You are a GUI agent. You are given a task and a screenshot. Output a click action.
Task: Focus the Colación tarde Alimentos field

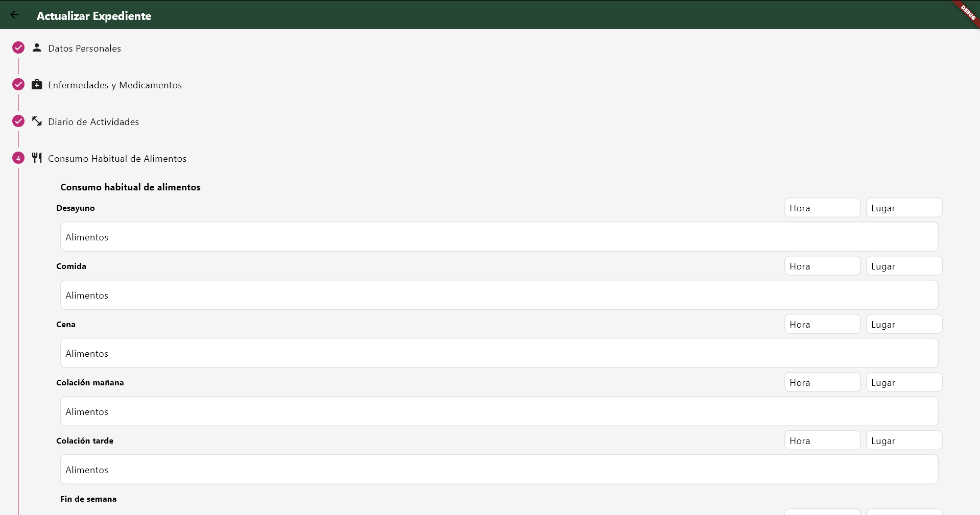click(x=499, y=470)
